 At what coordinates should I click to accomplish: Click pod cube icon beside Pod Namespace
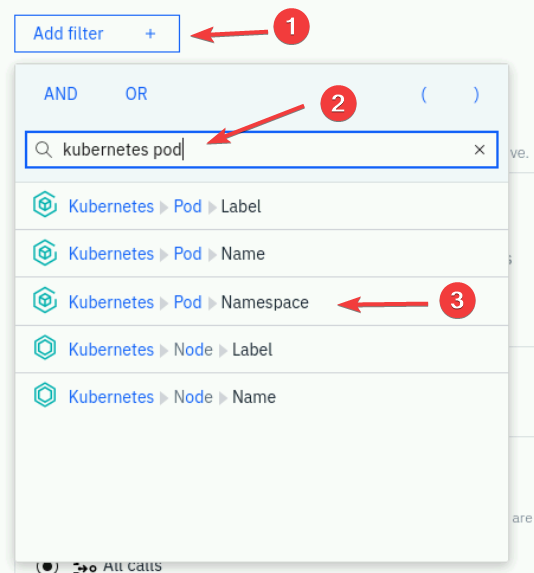45,300
